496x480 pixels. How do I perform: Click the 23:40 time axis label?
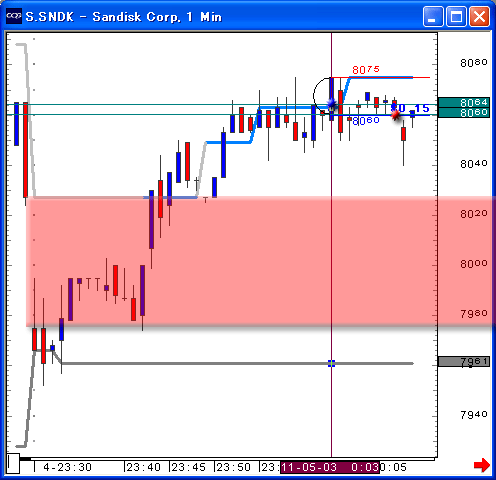point(144,467)
